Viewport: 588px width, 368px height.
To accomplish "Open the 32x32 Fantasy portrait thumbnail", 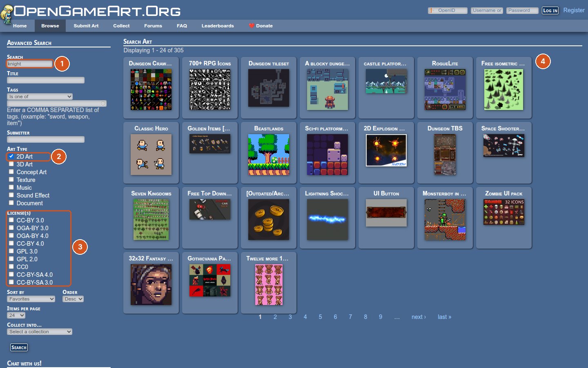I will click(151, 285).
